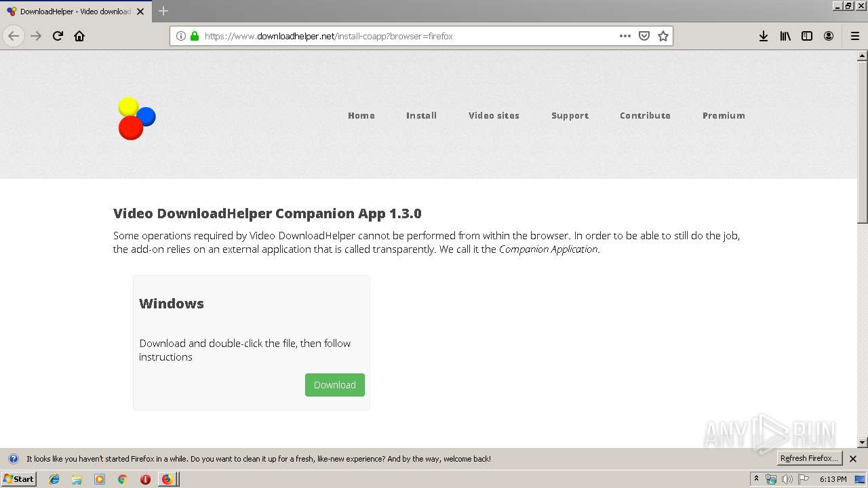Click the Companion App 1.3.0 page title
The image size is (868, 488).
click(267, 213)
